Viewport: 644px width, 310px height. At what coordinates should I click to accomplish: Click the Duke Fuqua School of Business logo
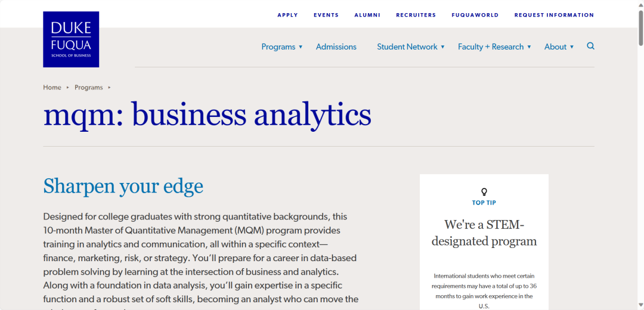click(x=71, y=39)
